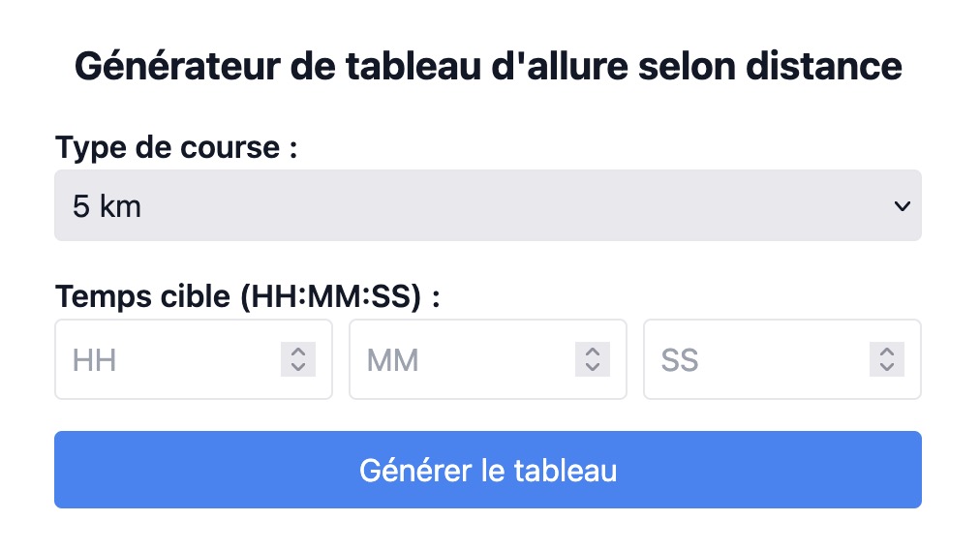Select the 5 km option text
The height and width of the screenshot is (552, 980).
(107, 206)
